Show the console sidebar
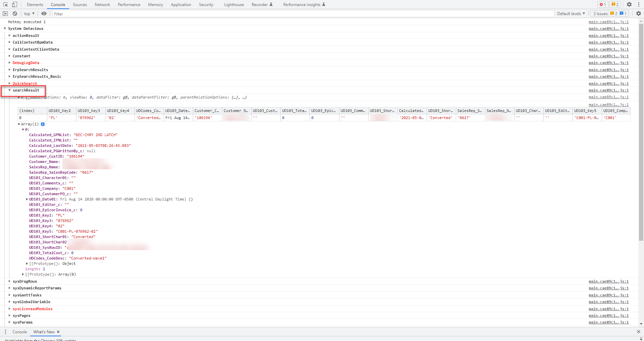The width and height of the screenshot is (644, 341). [5, 14]
